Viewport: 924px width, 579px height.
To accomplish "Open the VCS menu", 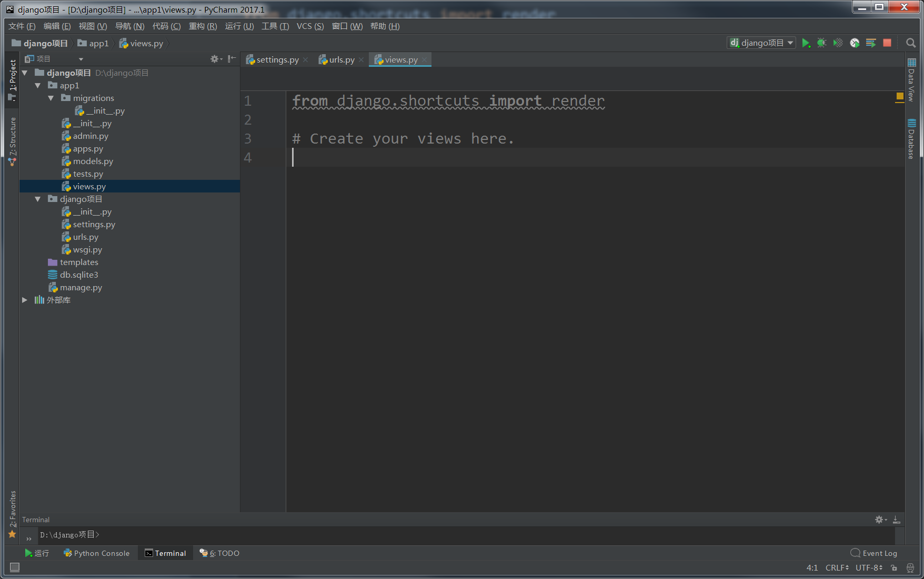I will click(309, 26).
